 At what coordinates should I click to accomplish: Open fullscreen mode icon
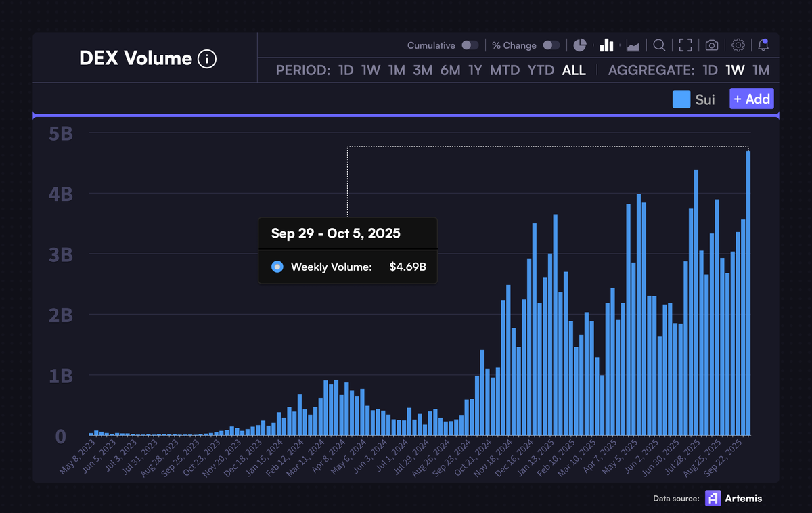click(685, 45)
